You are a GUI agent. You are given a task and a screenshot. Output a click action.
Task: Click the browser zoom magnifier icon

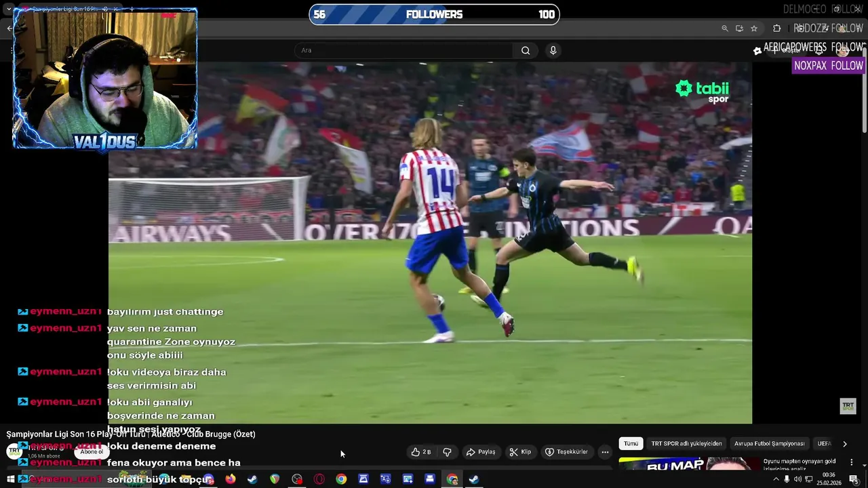coord(724,28)
